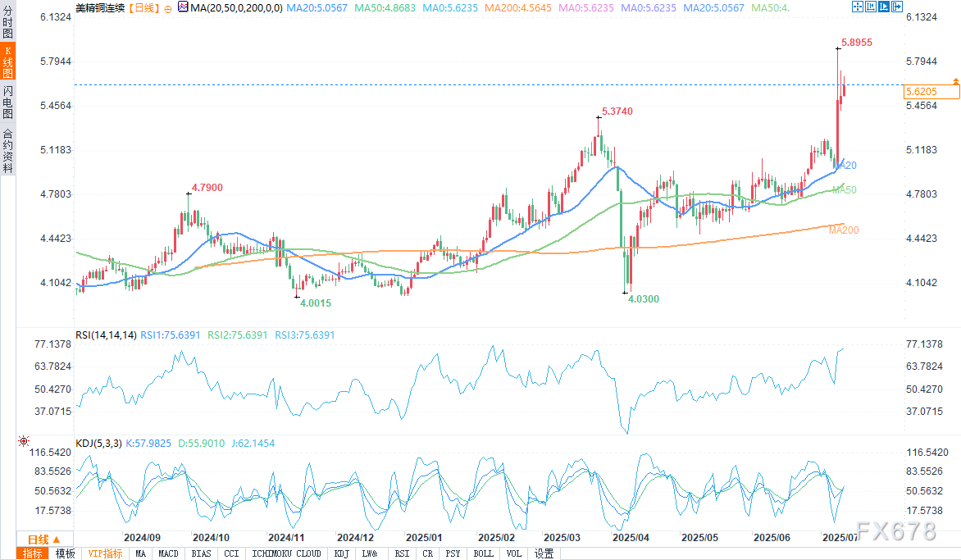Click the orange price alert bell marker

(x=955, y=80)
